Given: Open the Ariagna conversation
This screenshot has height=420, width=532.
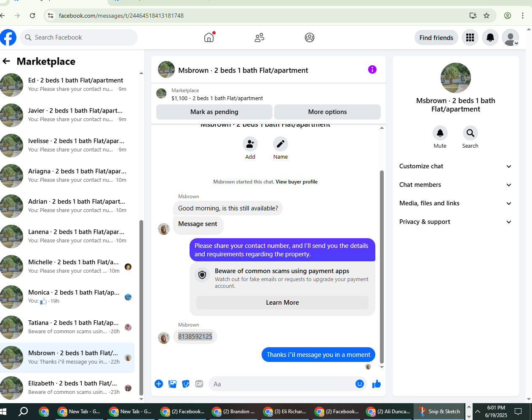Looking at the screenshot, I should coord(67,175).
